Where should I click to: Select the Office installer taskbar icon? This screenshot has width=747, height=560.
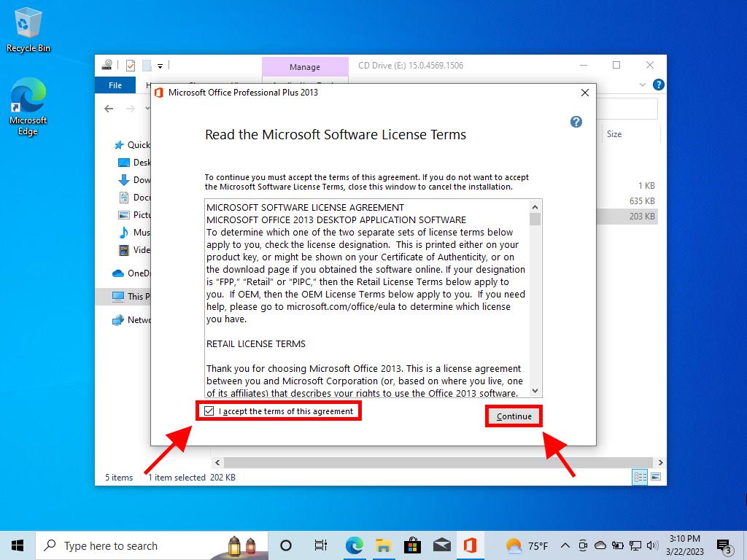click(x=471, y=545)
